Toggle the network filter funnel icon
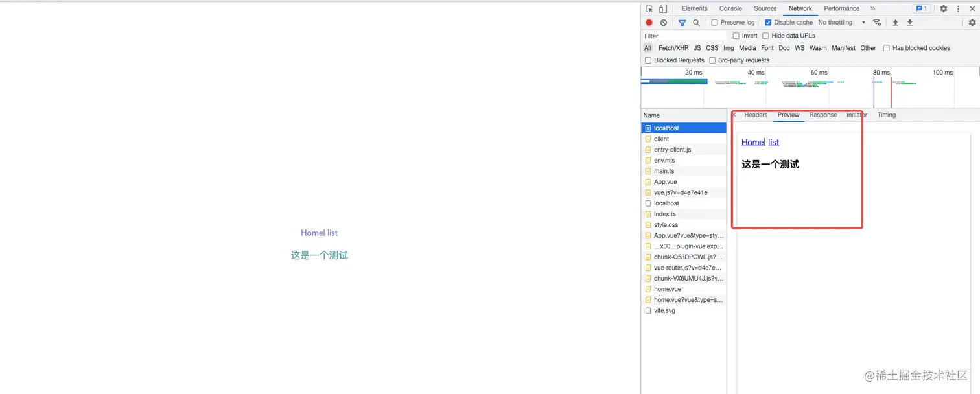Viewport: 980px width, 394px height. tap(682, 22)
